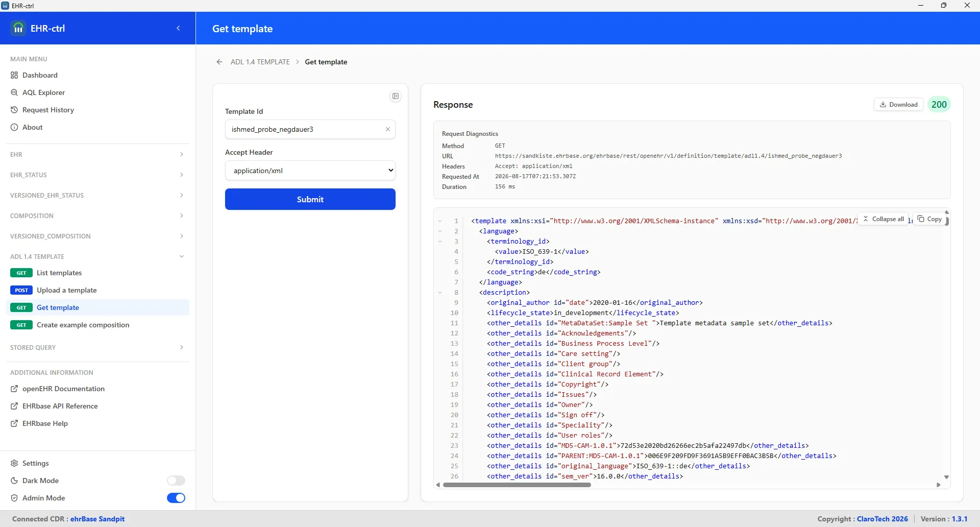Toggle Admin Mode switch
The height and width of the screenshot is (527, 980).
(176, 498)
